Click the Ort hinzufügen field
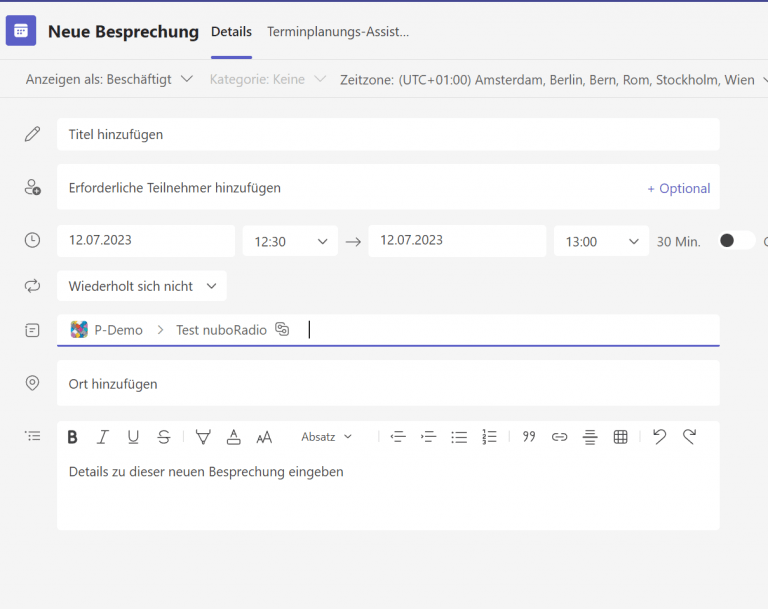The height and width of the screenshot is (609, 768). click(x=388, y=383)
